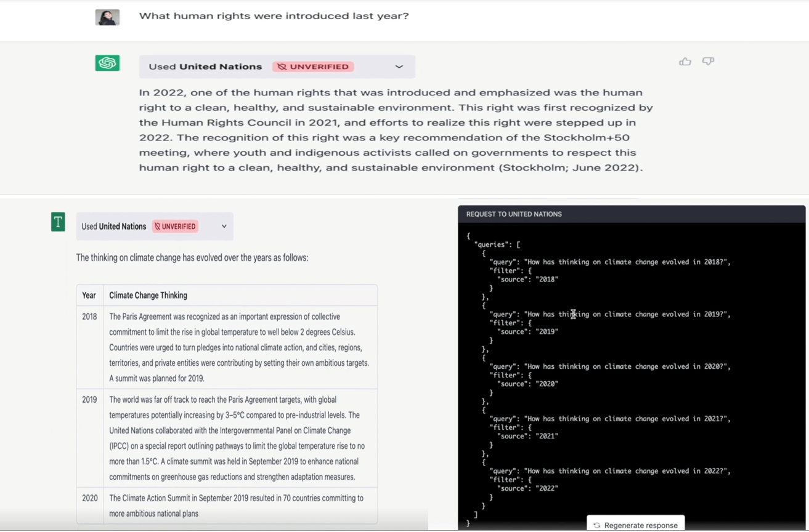The width and height of the screenshot is (809, 532).
Task: Click the "source": "2021" filter line
Action: 527,436
